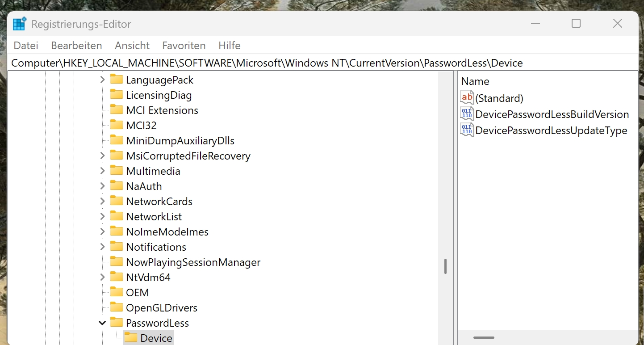Maximize the Registrierungs-Editor window

coord(576,23)
